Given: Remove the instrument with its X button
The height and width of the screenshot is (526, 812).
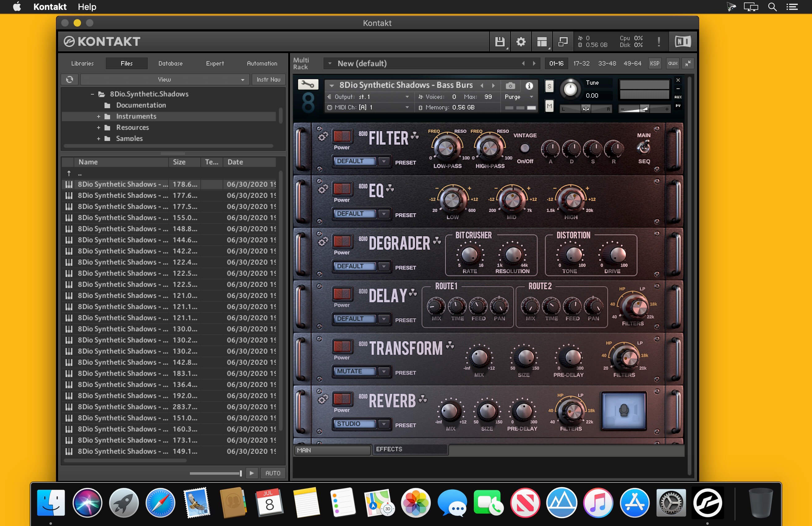Looking at the screenshot, I should 678,80.
